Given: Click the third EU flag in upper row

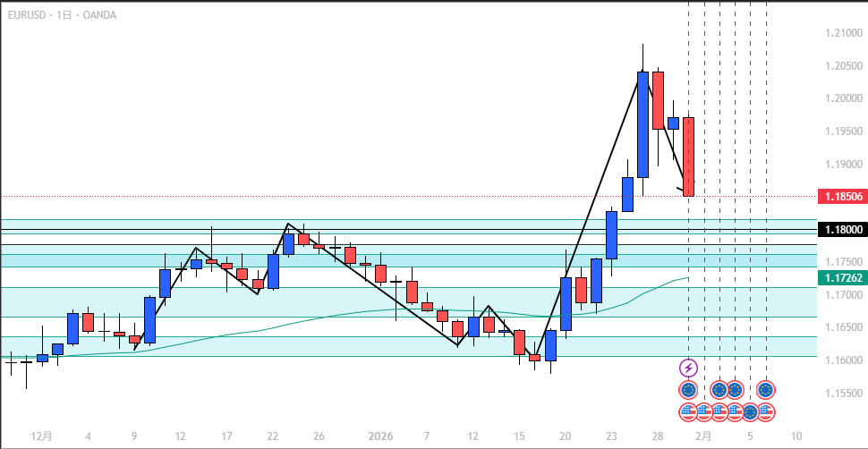Looking at the screenshot, I should 735,390.
